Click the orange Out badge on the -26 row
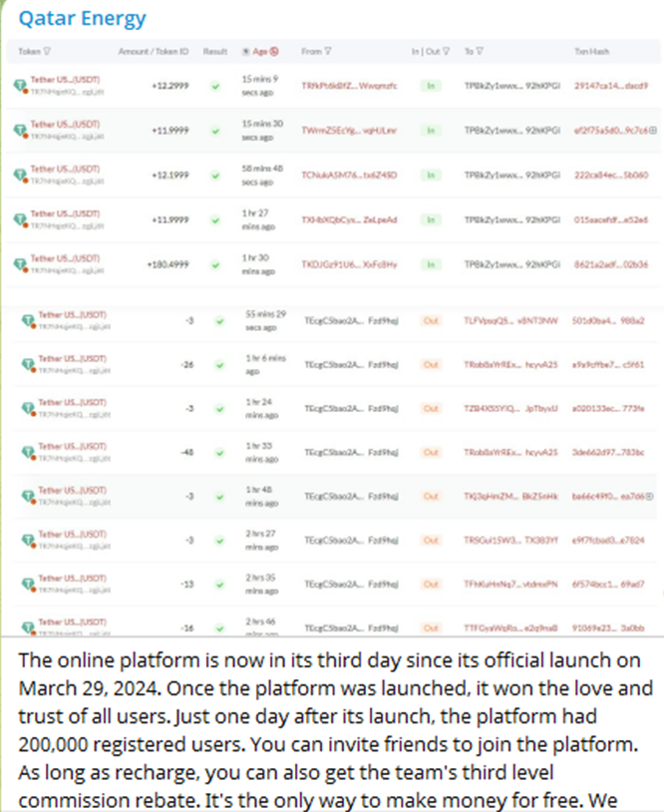The height and width of the screenshot is (812, 664). (x=431, y=364)
